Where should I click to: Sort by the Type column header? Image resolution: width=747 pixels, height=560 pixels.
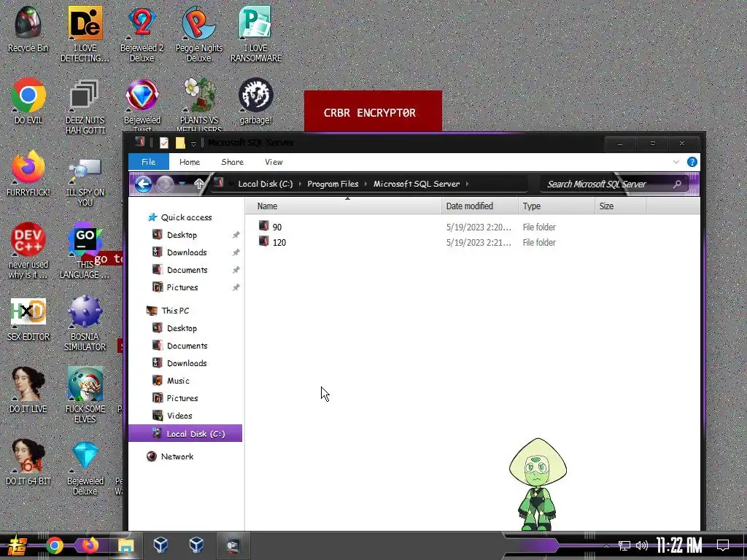(x=557, y=206)
